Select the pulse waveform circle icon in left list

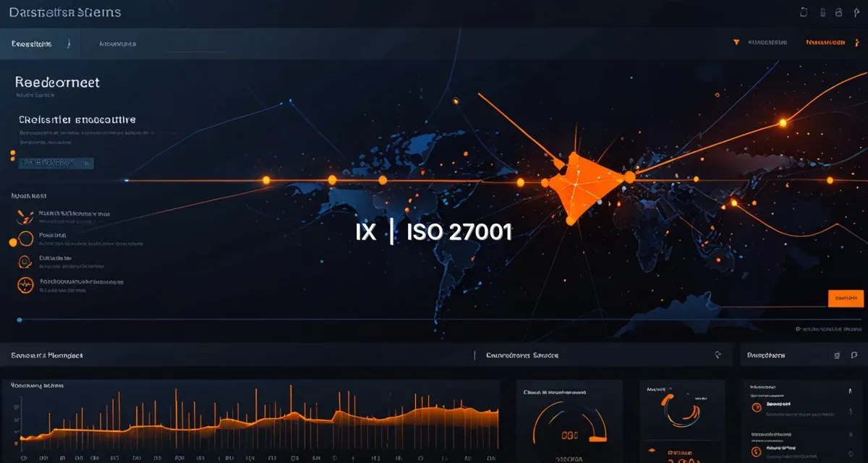click(x=25, y=284)
